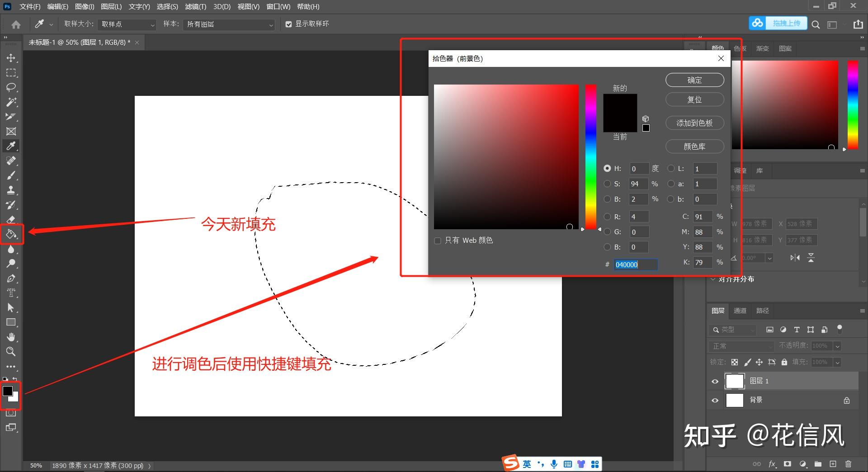Click the foreground color swatch in toolbar
Viewport: 868px width, 472px height.
(8, 391)
